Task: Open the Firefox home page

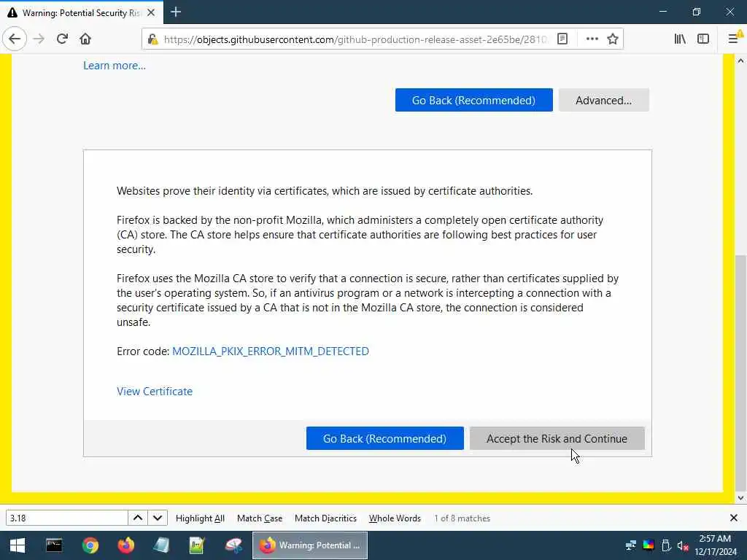Action: click(85, 39)
